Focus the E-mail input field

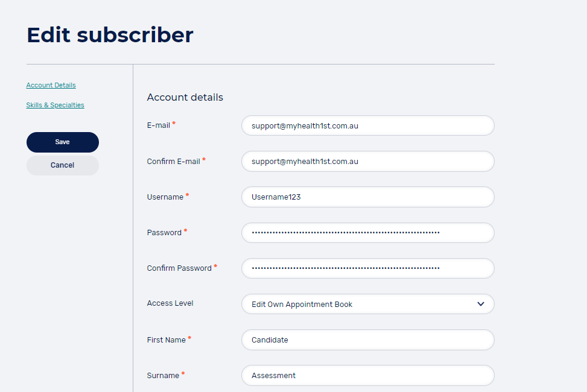coord(368,126)
